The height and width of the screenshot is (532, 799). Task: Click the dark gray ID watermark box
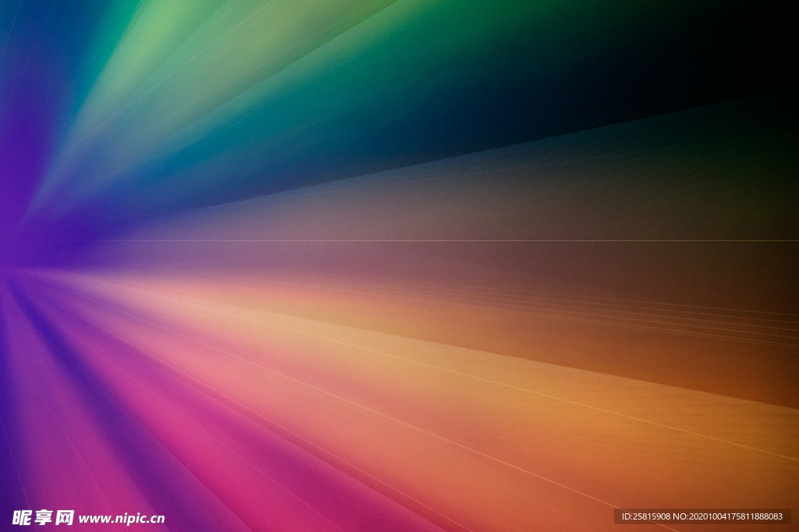[x=702, y=516]
